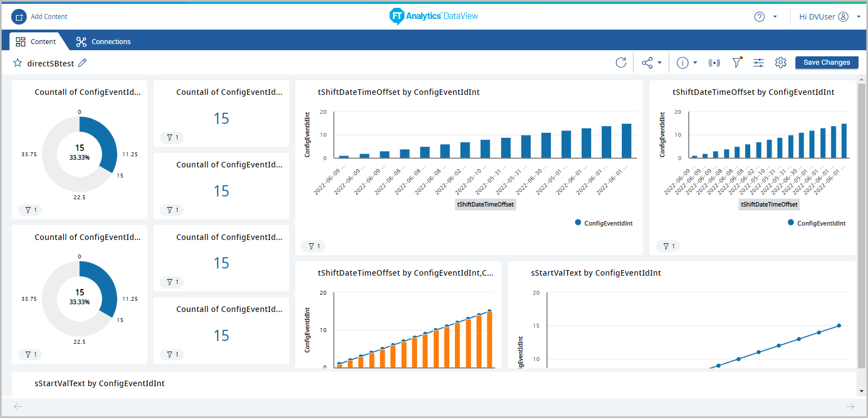Click the vertical scrollbar down arrow
868x418 pixels.
pos(862,391)
